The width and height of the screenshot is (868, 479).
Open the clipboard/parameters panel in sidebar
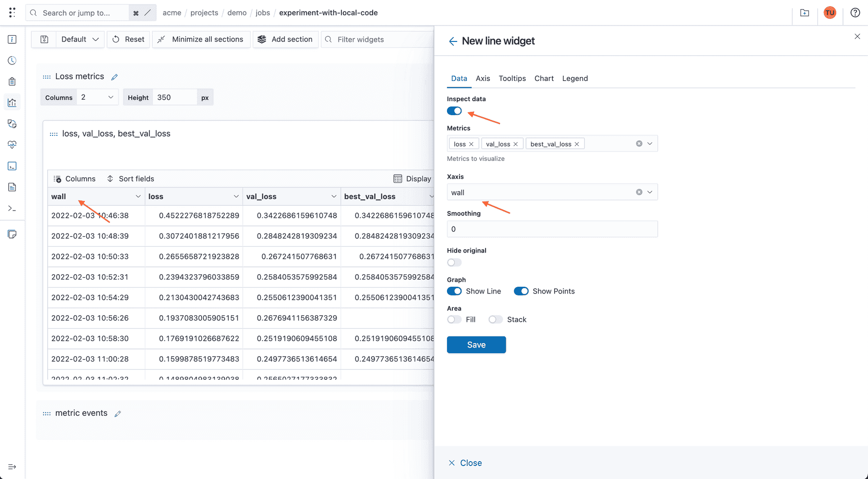pos(12,81)
